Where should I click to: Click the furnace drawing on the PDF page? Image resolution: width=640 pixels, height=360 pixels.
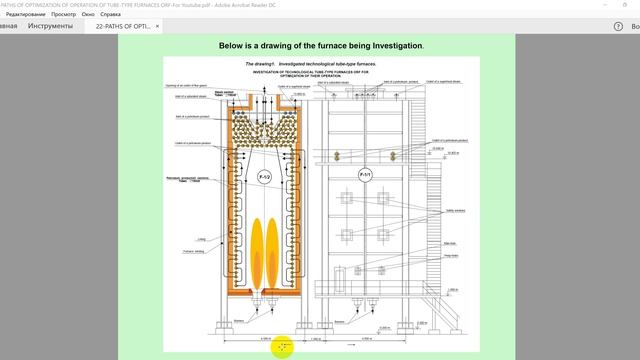point(321,204)
